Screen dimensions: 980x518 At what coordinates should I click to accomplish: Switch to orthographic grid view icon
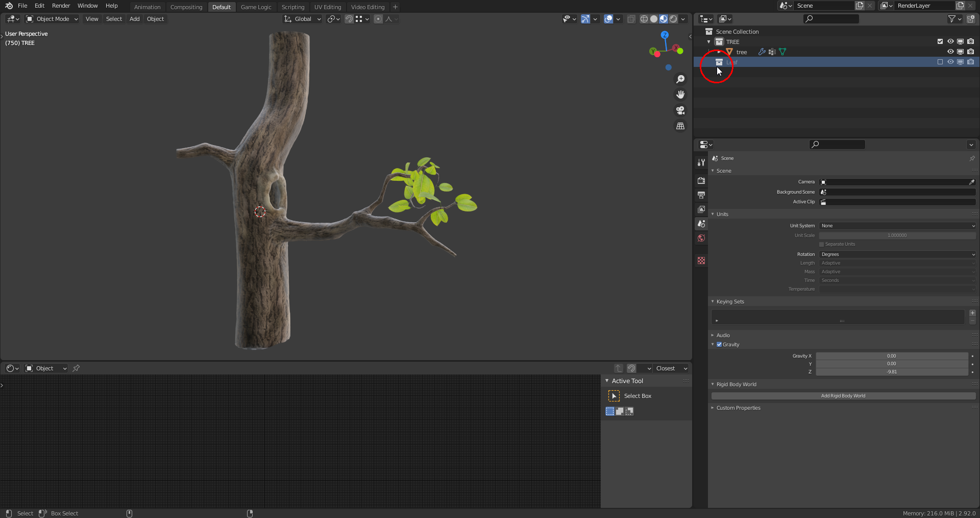pos(680,126)
